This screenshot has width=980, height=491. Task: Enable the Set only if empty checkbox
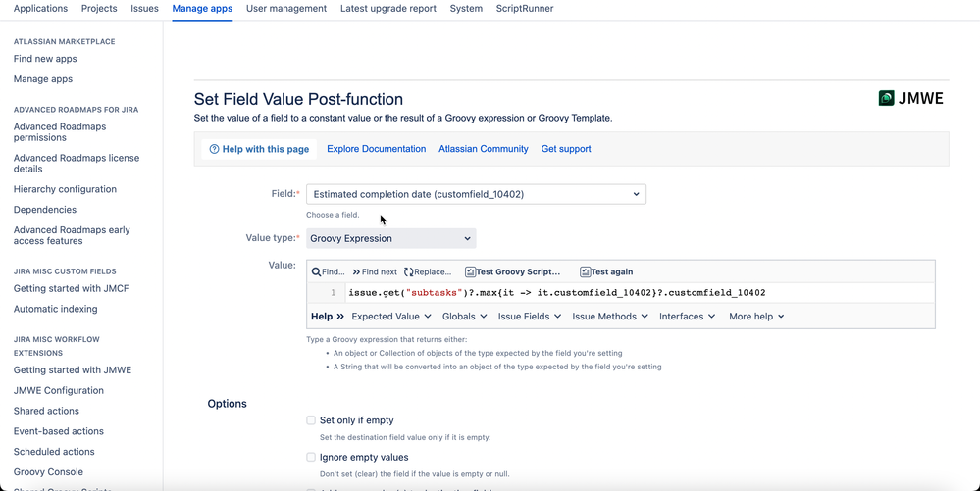[311, 420]
